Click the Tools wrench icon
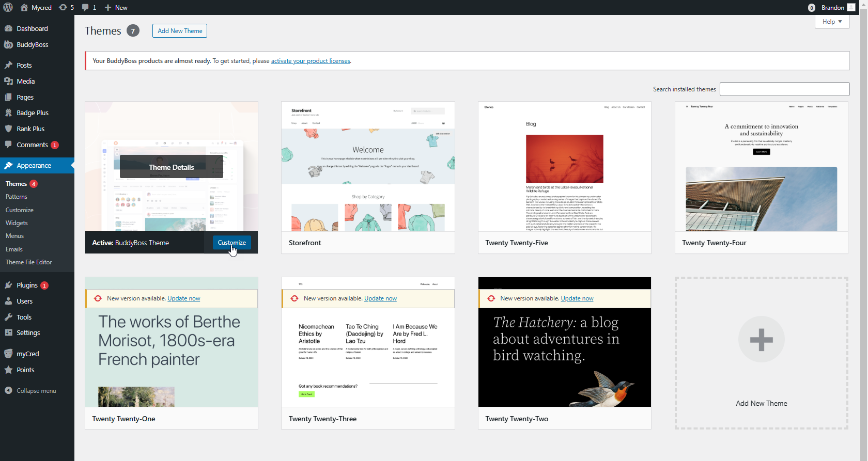 (x=8, y=317)
